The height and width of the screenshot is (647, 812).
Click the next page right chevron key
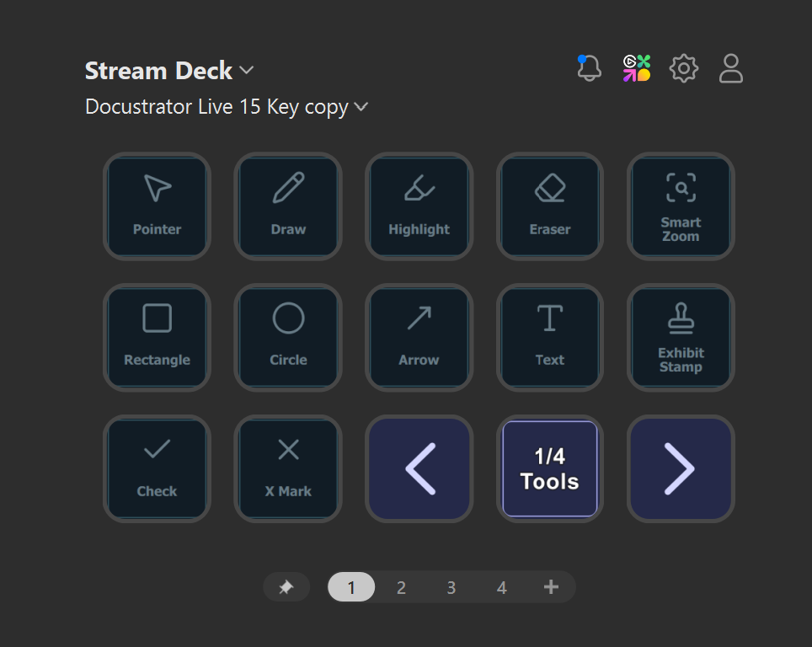pos(681,468)
